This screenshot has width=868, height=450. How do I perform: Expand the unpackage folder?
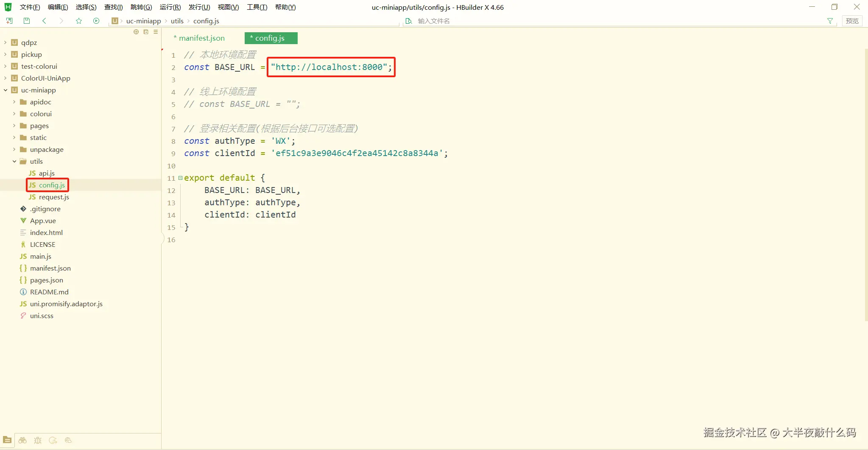tap(14, 149)
